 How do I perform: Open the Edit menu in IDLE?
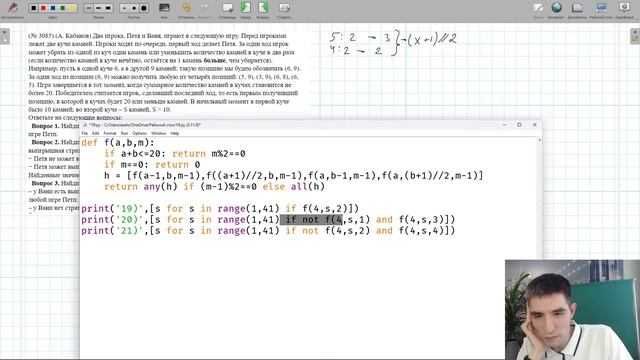96,133
